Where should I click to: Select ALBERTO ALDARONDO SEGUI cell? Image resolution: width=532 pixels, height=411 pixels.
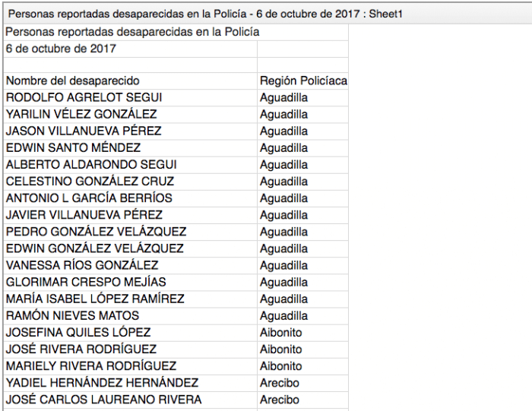pos(130,165)
